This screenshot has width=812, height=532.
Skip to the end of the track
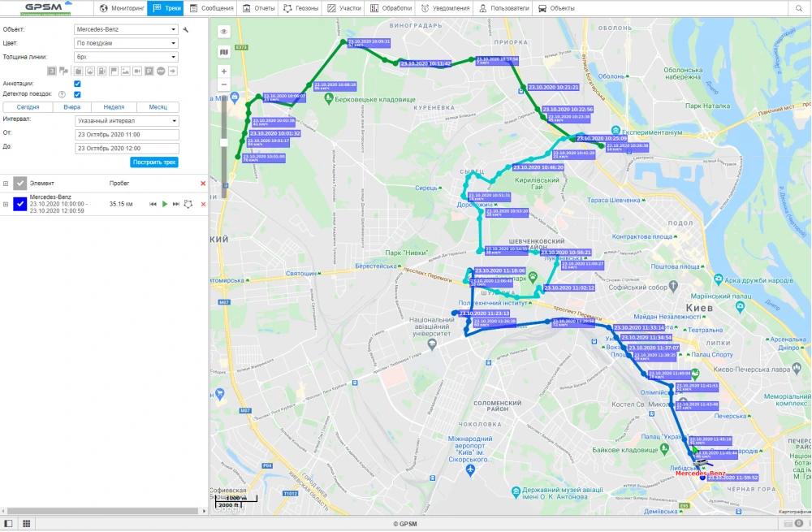point(177,204)
